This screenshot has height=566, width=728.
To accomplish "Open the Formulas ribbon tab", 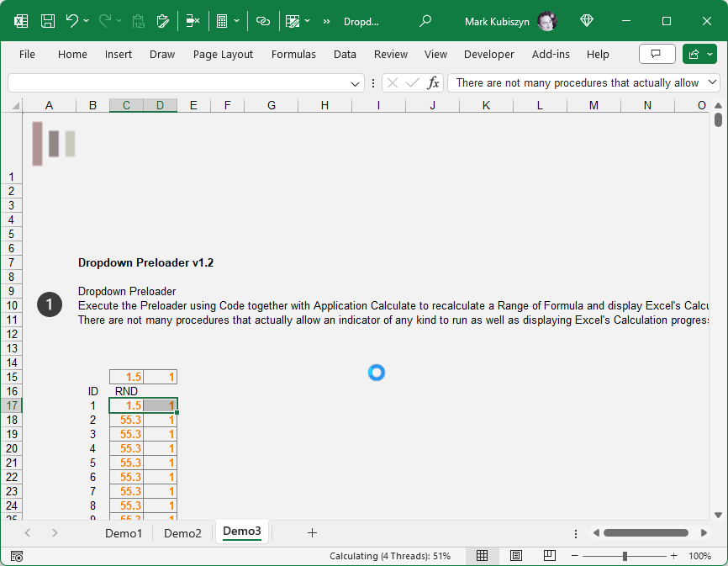I will point(293,54).
